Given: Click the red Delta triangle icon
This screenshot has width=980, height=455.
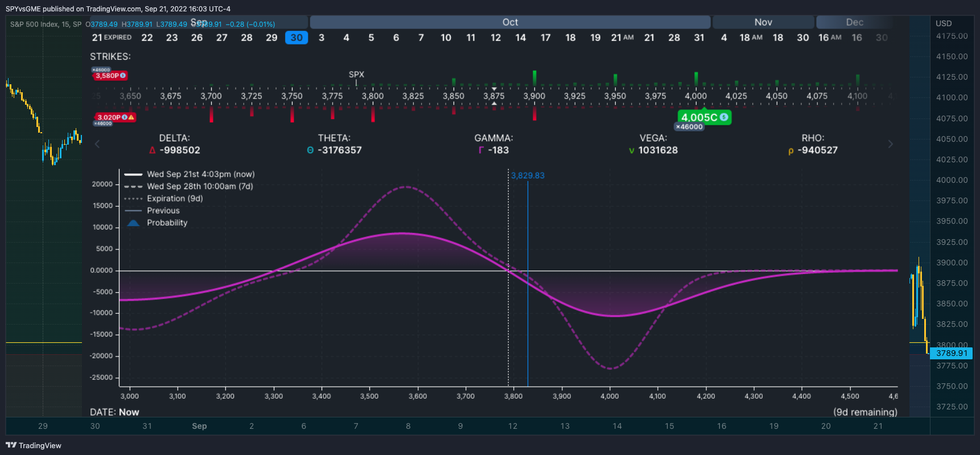Looking at the screenshot, I should (152, 150).
